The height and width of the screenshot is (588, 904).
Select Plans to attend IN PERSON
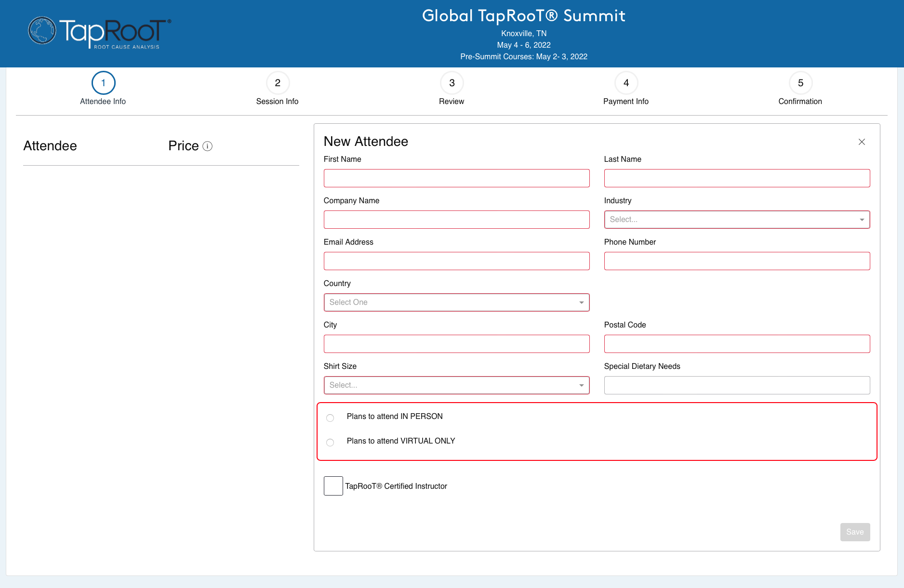click(330, 418)
